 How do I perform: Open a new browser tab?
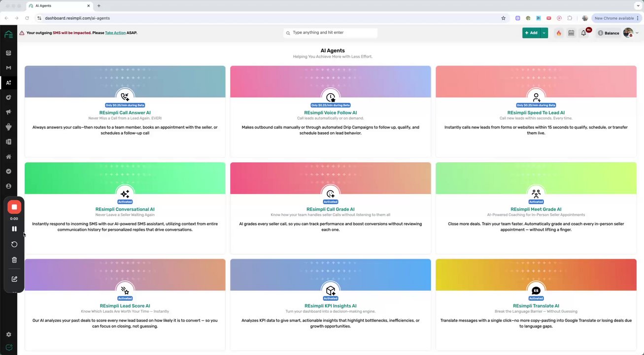pyautogui.click(x=99, y=6)
